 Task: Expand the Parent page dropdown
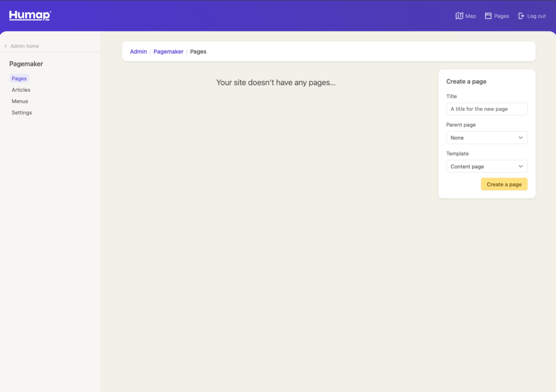[x=486, y=138]
